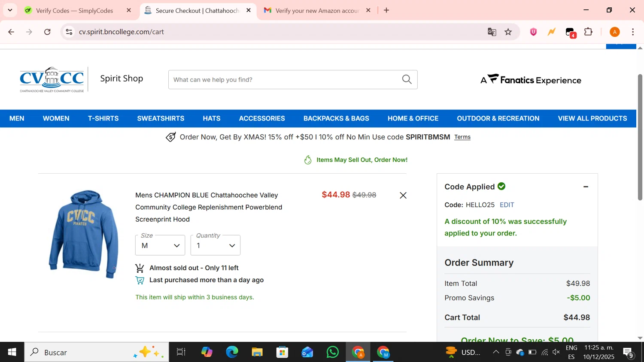Image resolution: width=644 pixels, height=362 pixels.
Task: Open the USD widget in taskbar
Action: click(463, 352)
